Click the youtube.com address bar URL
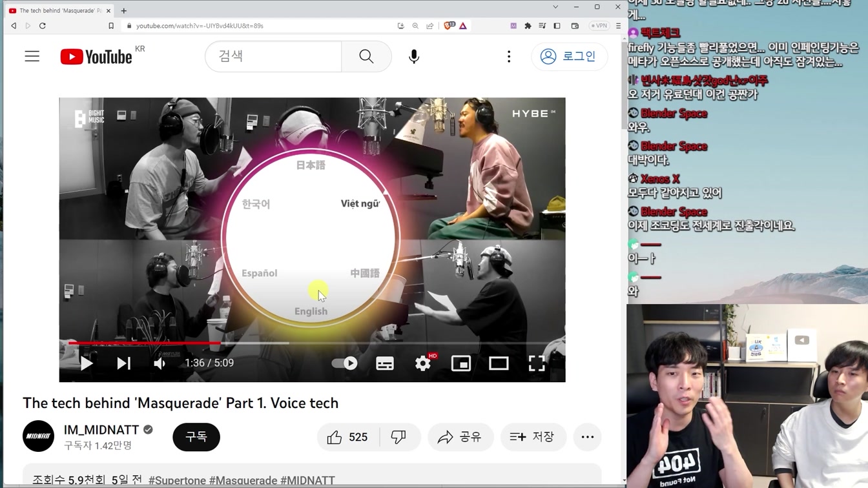The width and height of the screenshot is (868, 488). [200, 26]
